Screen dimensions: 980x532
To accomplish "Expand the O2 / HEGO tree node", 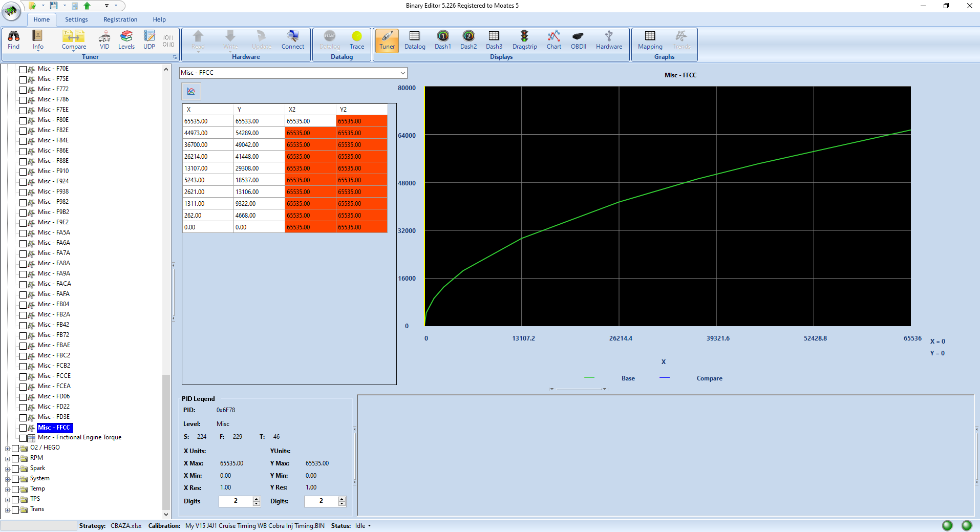I will click(x=7, y=448).
